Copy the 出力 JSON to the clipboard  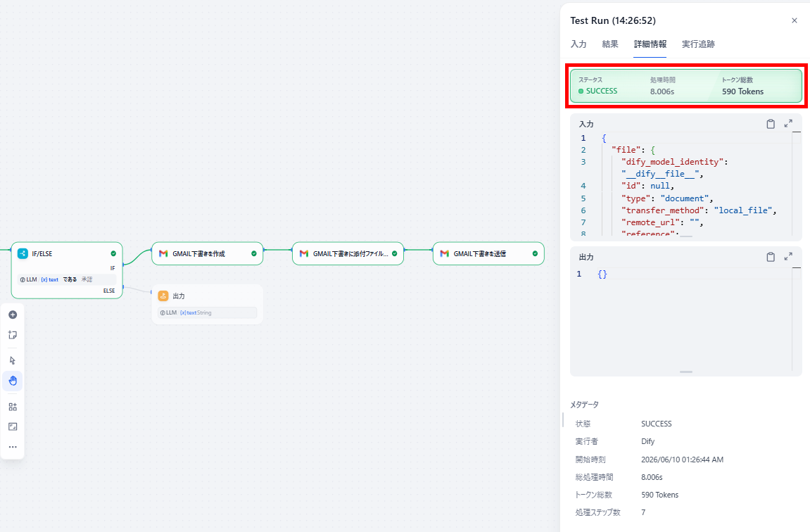point(770,257)
